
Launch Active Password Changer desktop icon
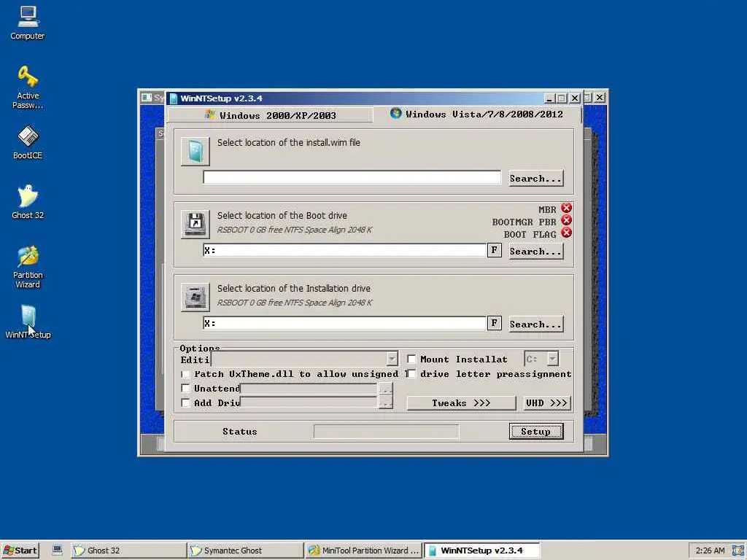[28, 87]
